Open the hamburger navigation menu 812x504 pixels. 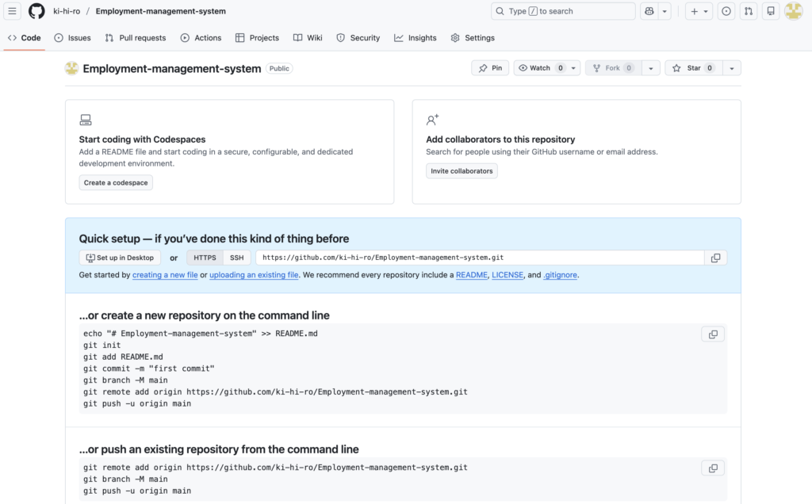(12, 11)
